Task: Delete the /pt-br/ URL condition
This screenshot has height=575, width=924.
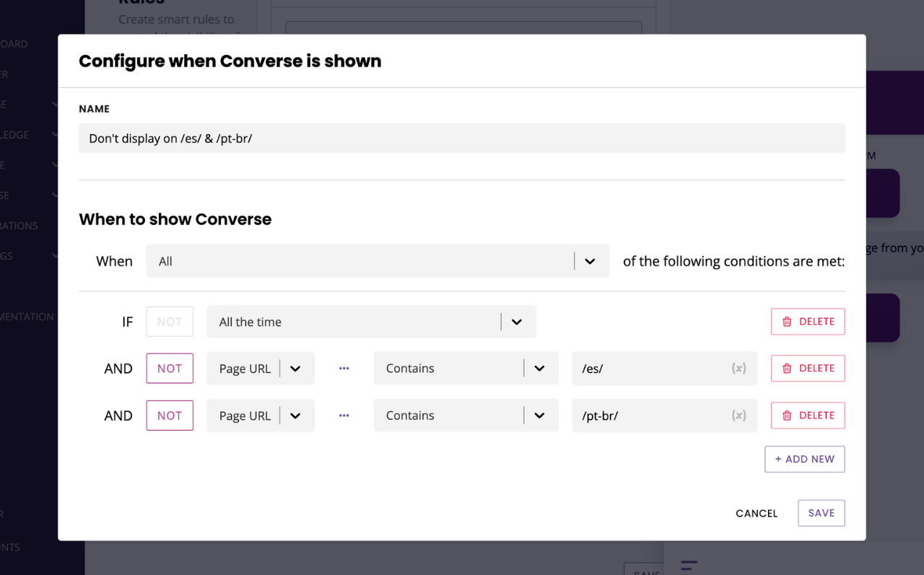Action: [808, 416]
